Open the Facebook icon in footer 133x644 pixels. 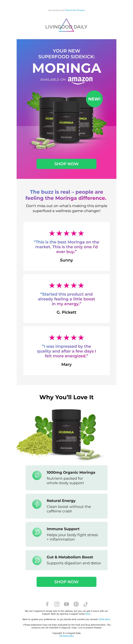coord(47,604)
